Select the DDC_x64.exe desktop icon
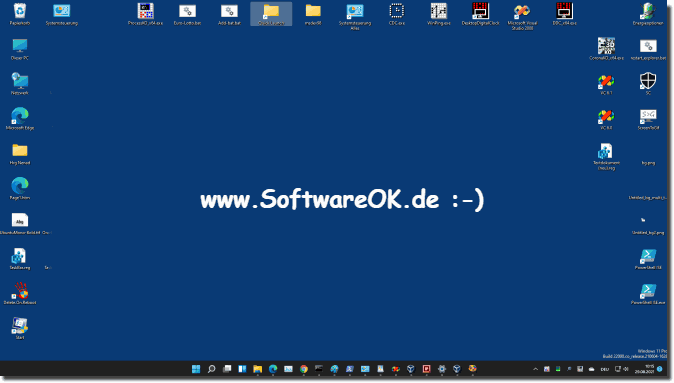674x383 pixels. coord(564,13)
